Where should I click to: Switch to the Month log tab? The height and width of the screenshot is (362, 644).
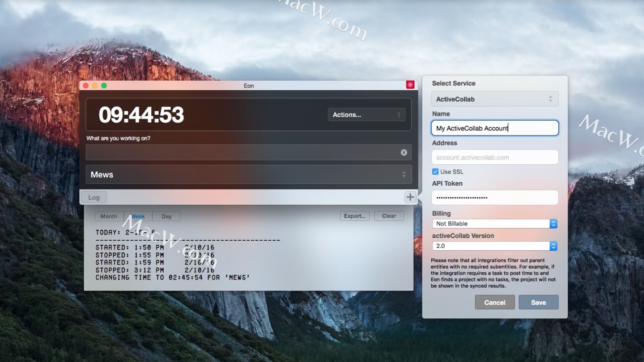pos(109,216)
